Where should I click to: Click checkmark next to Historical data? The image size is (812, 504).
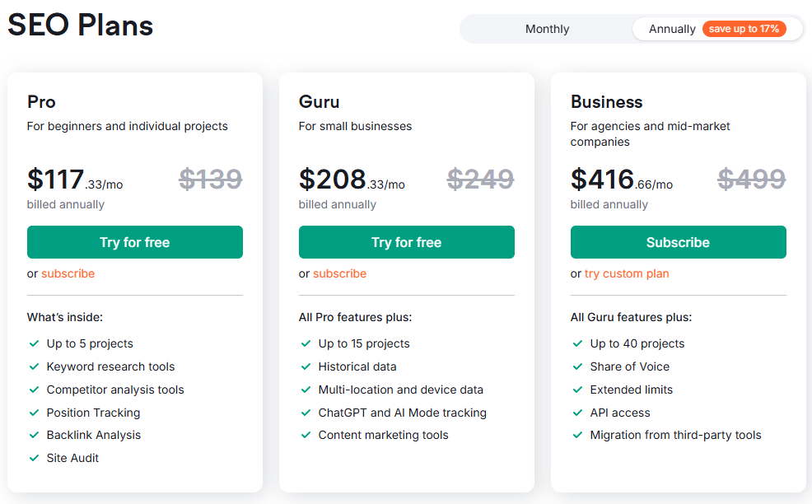coord(306,366)
